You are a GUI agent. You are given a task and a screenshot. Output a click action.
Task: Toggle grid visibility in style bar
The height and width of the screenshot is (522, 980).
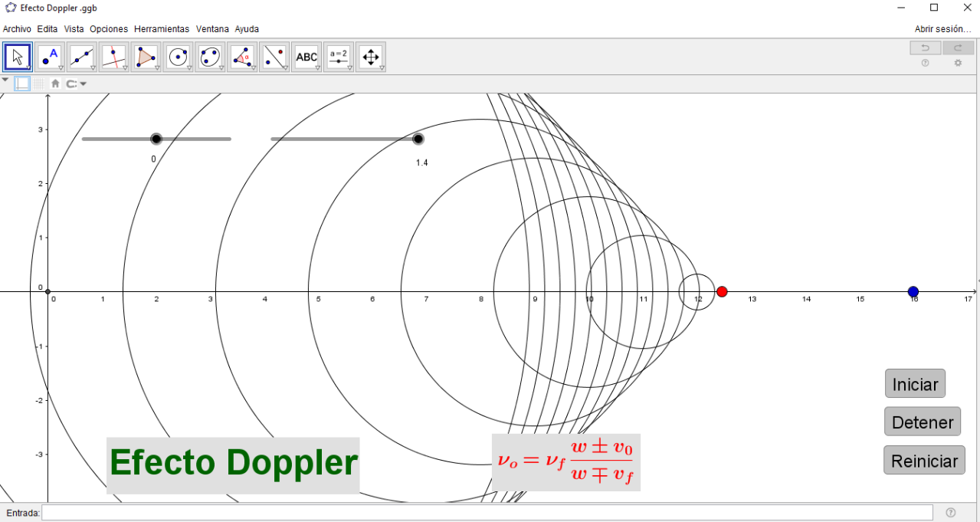[38, 84]
